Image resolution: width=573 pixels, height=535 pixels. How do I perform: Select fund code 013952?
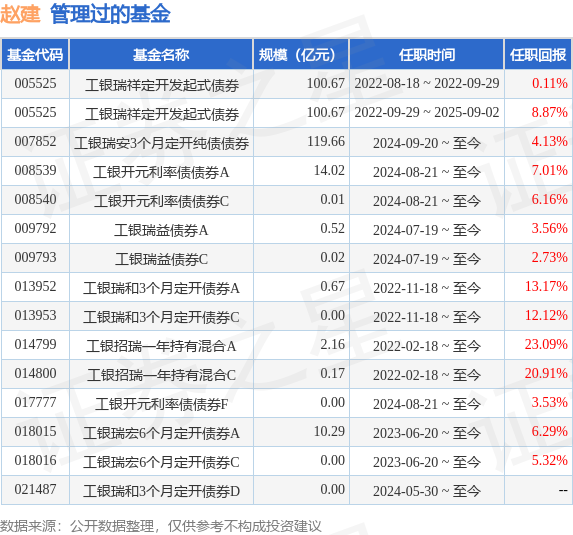pos(35,287)
